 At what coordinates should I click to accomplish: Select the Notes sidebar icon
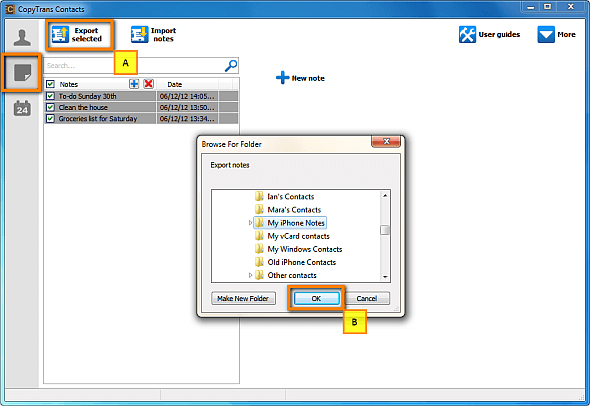[x=22, y=72]
